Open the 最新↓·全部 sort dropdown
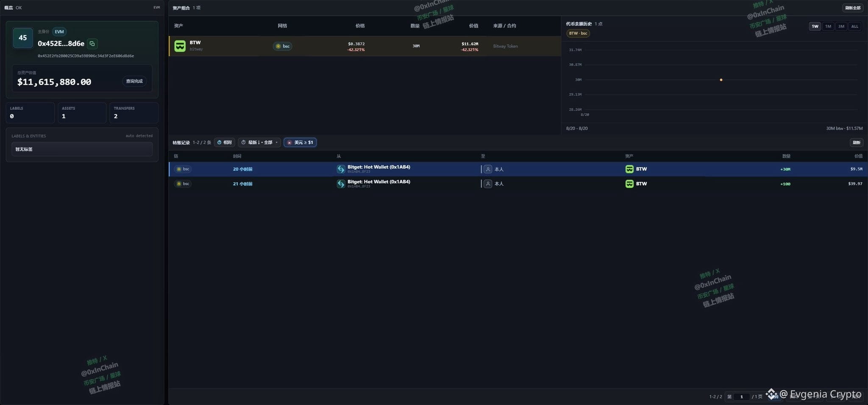Viewport: 868px width, 405px height. (x=259, y=142)
